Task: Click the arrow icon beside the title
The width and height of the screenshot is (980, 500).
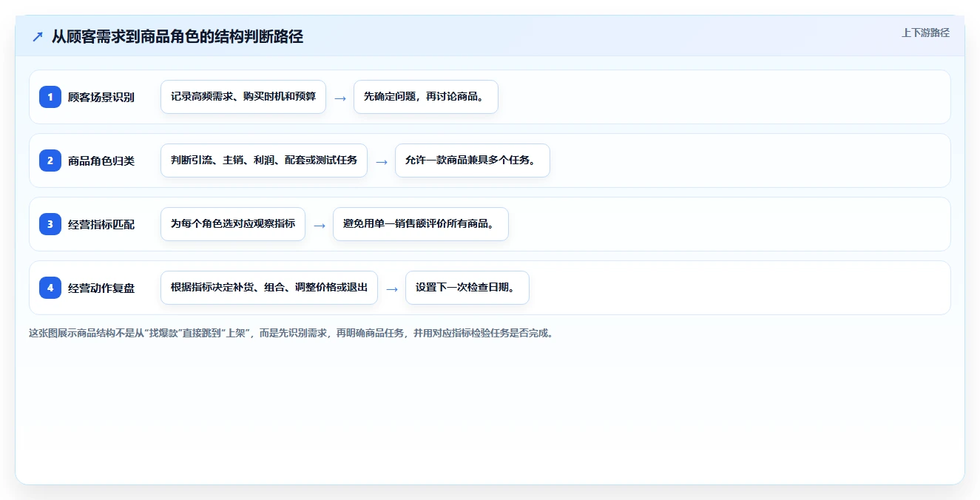Action: [x=37, y=36]
